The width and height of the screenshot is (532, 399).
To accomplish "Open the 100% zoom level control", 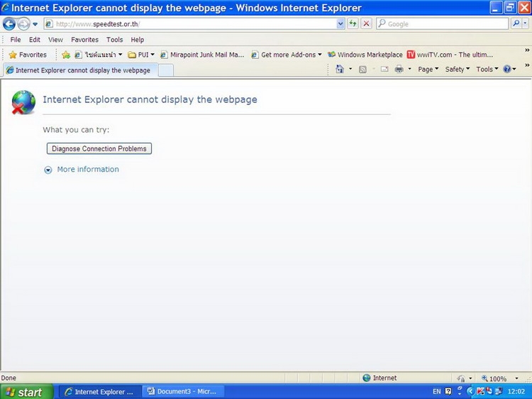I will click(x=494, y=378).
